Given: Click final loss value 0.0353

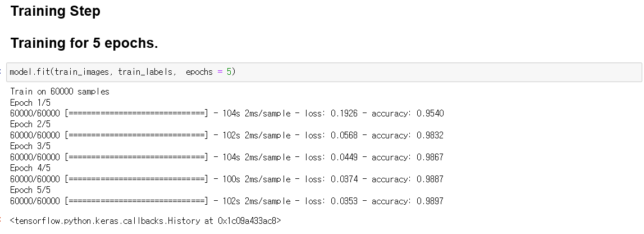Looking at the screenshot, I should click(344, 201).
